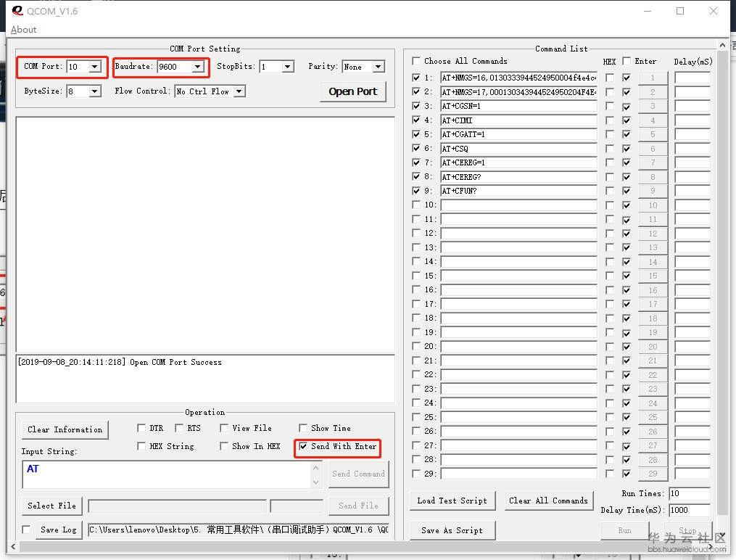Click the numbered send button 7
Image resolution: width=736 pixels, height=560 pixels.
click(x=653, y=163)
